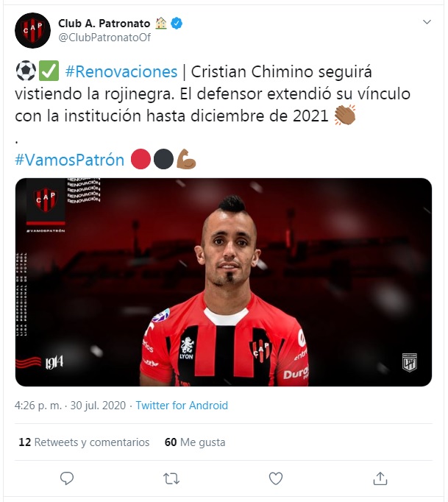Click the clapping hands emoji
Image resolution: width=448 pixels, height=502 pixels.
pos(345,115)
